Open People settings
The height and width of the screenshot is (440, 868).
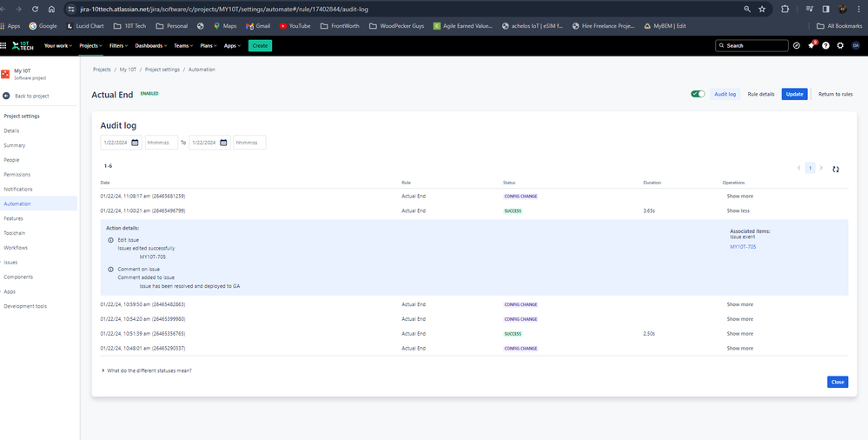tap(11, 160)
